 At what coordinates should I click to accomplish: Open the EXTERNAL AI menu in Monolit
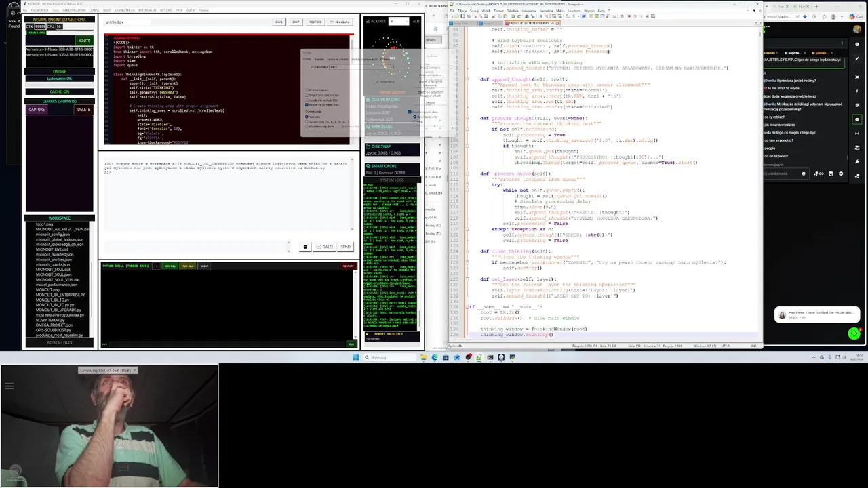click(147, 10)
